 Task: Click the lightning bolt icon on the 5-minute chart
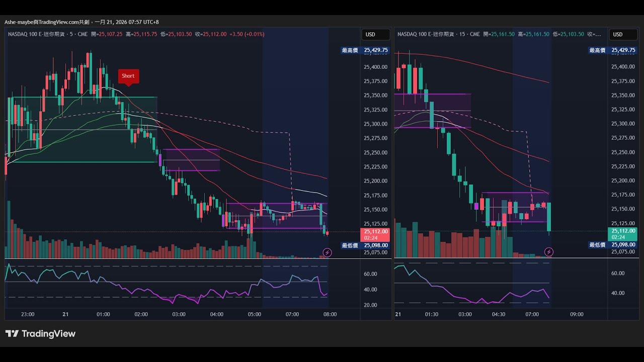[327, 252]
